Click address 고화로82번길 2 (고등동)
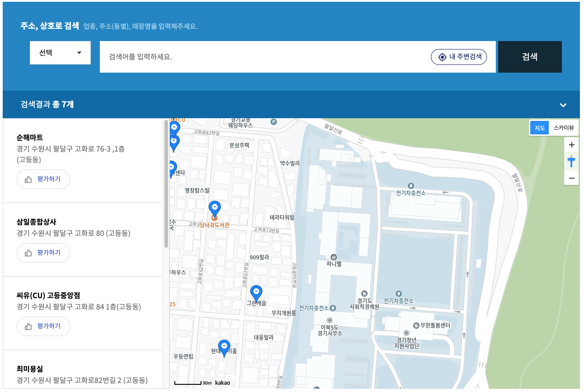 pos(111,380)
